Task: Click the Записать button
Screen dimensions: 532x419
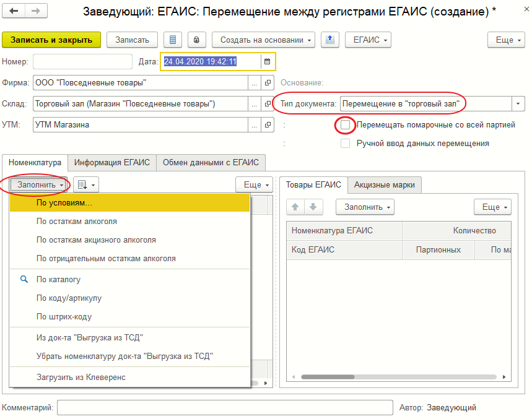Action: 132,40
